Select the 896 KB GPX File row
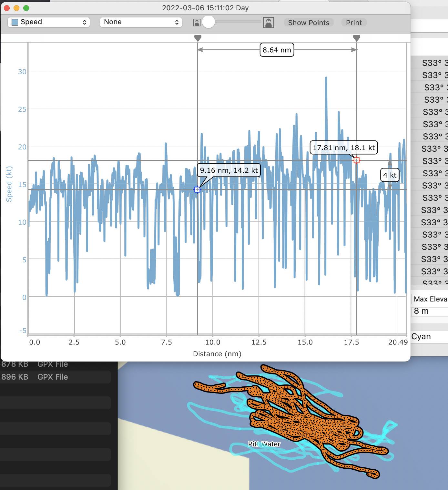 pos(56,377)
